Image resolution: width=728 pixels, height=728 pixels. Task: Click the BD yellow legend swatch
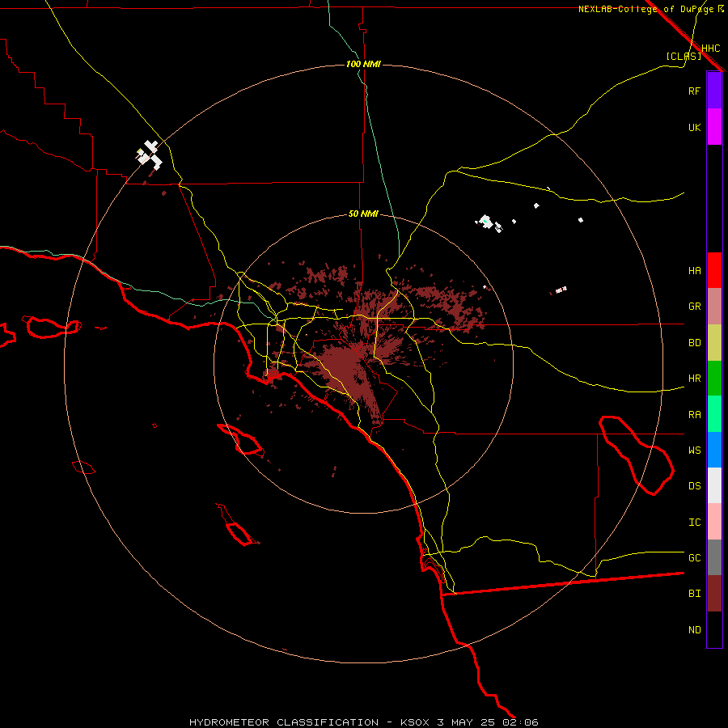714,343
